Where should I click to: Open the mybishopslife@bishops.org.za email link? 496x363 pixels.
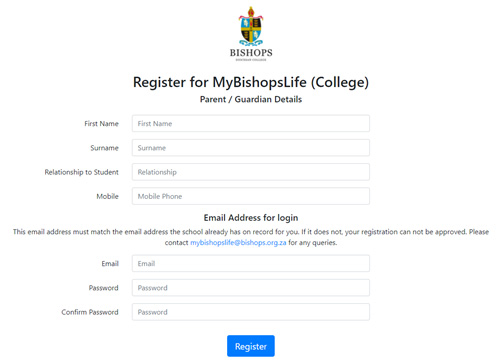(x=238, y=243)
